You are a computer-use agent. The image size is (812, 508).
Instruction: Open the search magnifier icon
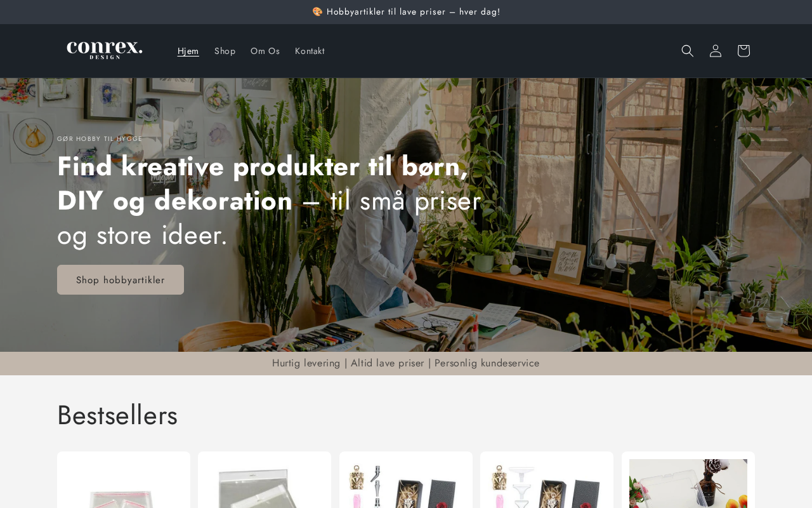(x=688, y=51)
